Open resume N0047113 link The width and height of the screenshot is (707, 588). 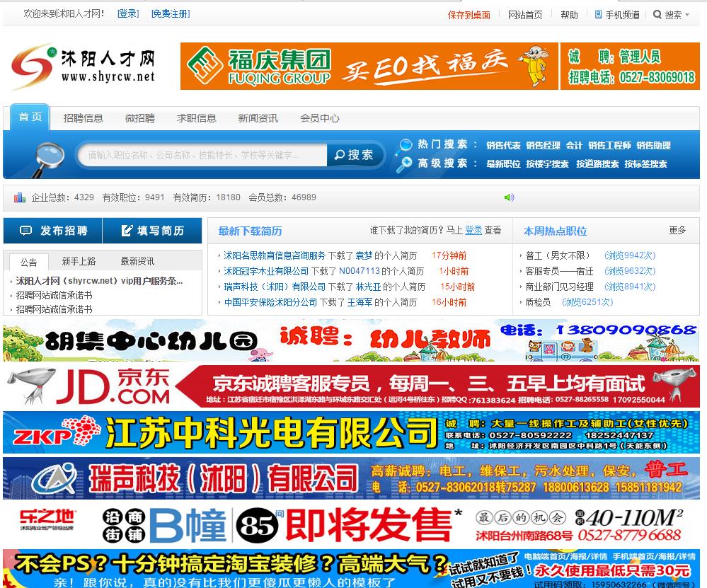tap(360, 271)
